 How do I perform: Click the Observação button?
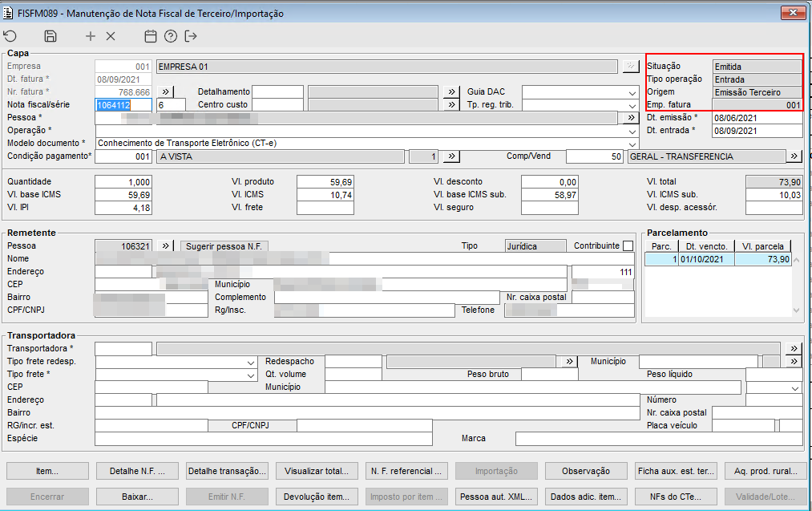click(586, 471)
